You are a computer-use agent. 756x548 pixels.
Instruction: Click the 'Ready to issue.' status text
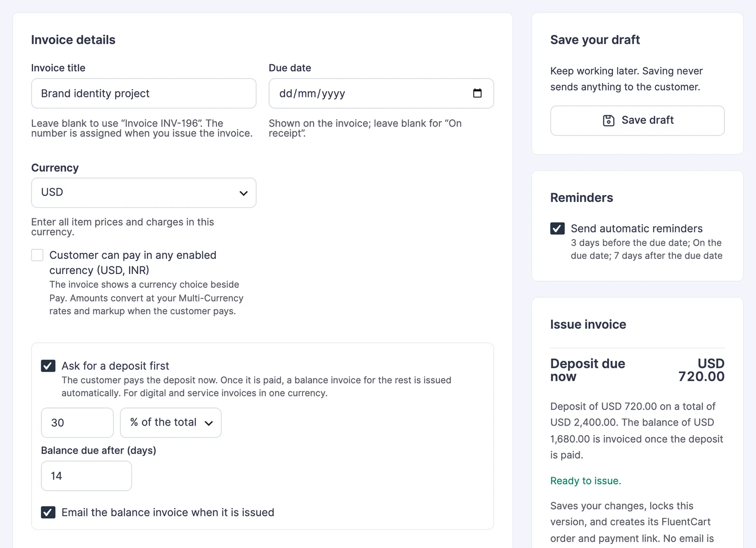585,481
